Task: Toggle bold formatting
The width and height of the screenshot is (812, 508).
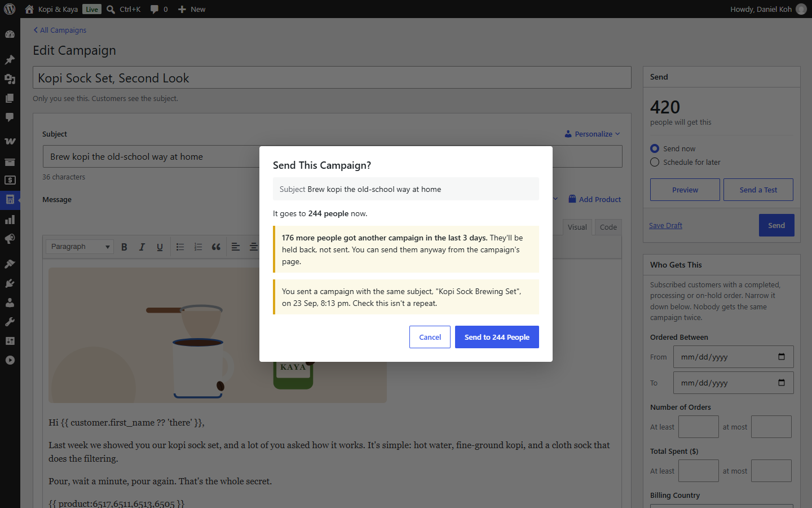Action: [x=124, y=247]
